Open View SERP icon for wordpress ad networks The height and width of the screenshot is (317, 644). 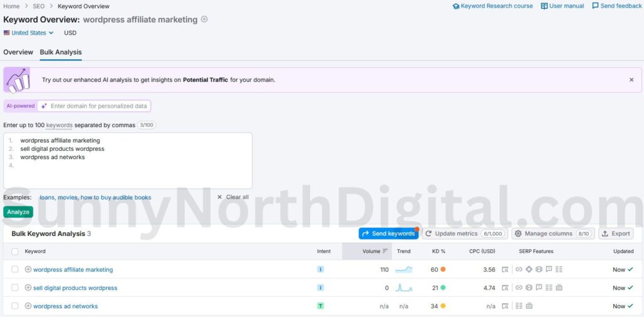(x=505, y=306)
